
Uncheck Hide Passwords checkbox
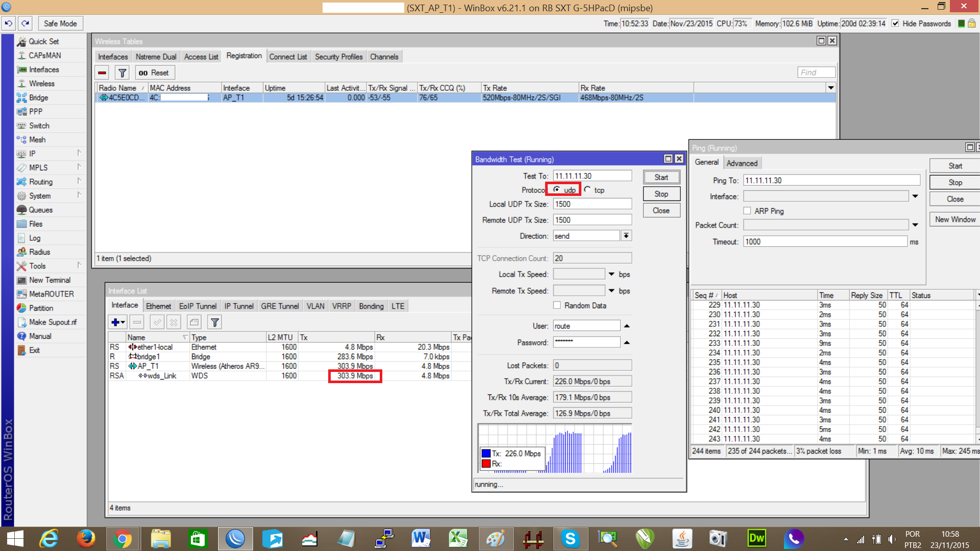[895, 23]
